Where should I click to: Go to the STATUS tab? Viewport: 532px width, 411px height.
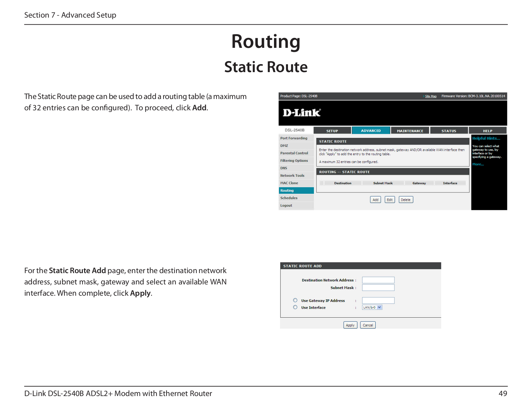(449, 131)
